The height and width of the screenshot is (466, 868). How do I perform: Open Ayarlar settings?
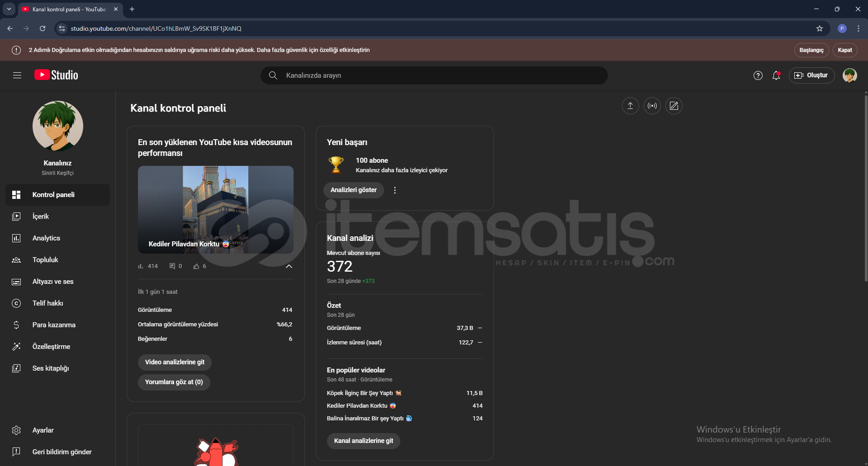click(x=58, y=430)
